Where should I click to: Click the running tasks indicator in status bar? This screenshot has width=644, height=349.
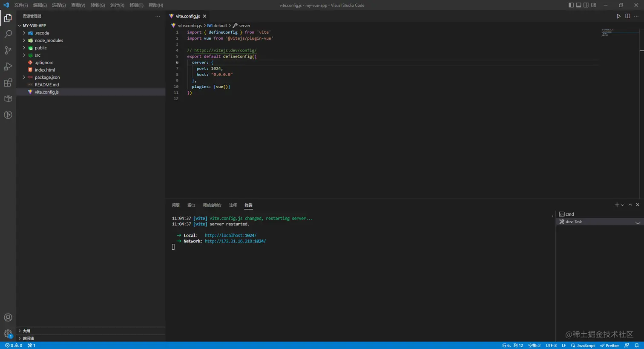tap(32, 346)
